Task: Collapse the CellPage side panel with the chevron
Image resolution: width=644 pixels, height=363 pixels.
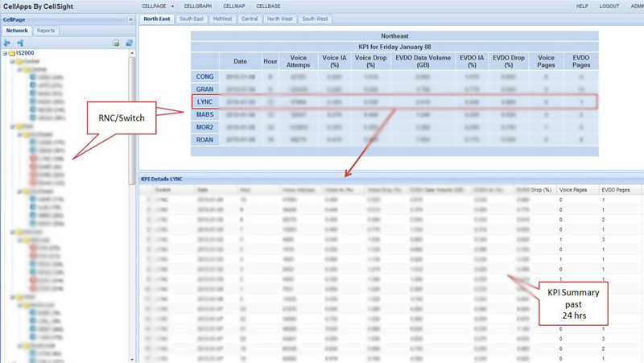Action: coord(130,19)
